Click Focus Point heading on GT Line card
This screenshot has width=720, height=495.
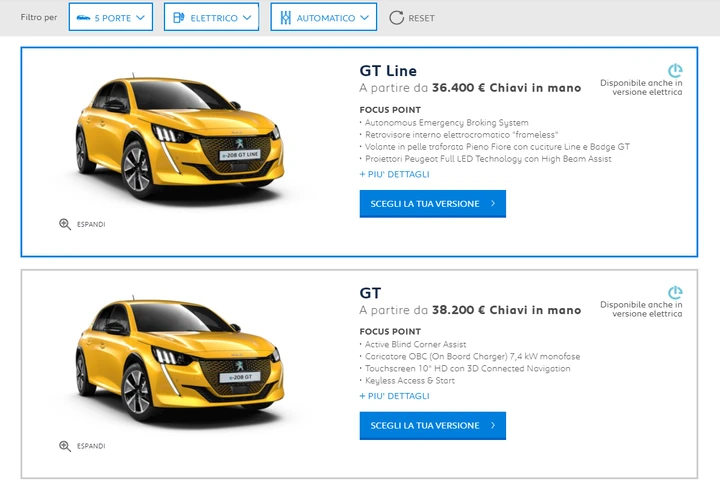pyautogui.click(x=390, y=110)
